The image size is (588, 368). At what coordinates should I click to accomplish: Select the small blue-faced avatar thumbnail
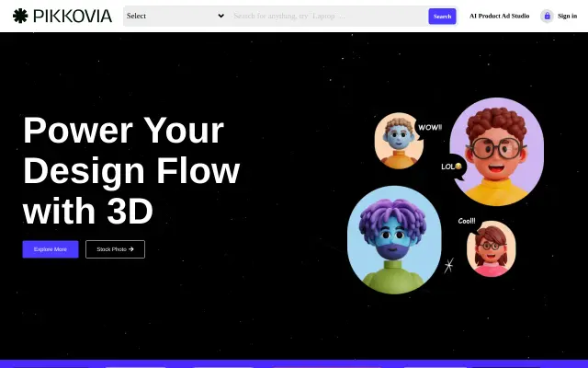(399, 141)
